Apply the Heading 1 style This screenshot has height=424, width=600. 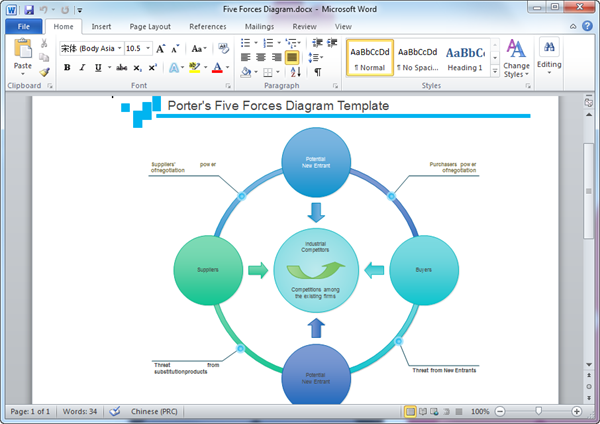[x=465, y=57]
